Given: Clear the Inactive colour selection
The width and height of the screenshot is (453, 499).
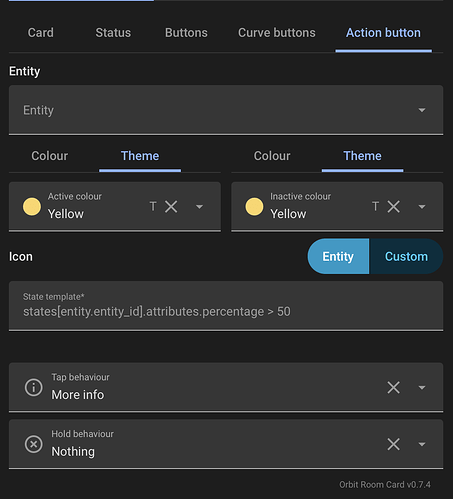Looking at the screenshot, I should coord(394,207).
